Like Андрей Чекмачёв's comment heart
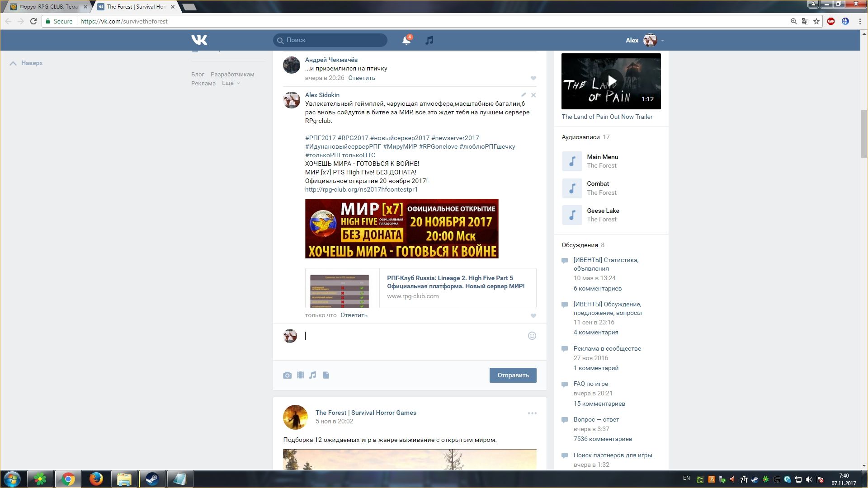Screen dimensions: 868x488 tap(533, 78)
